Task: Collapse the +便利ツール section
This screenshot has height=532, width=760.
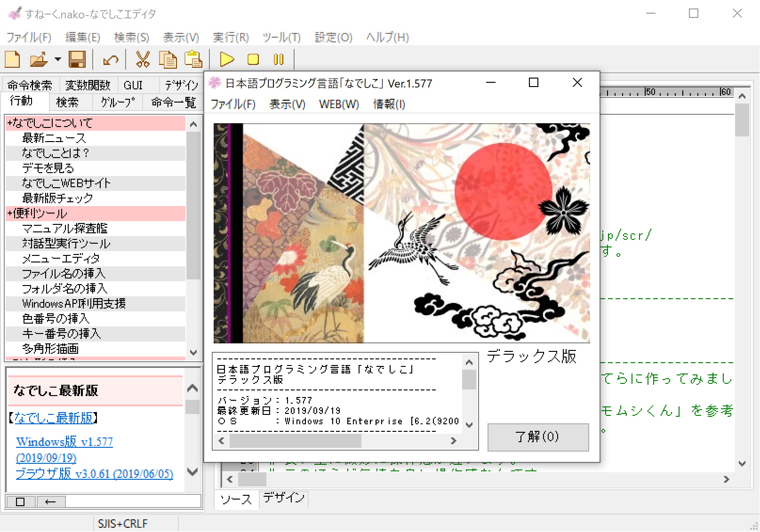Action: (x=96, y=213)
